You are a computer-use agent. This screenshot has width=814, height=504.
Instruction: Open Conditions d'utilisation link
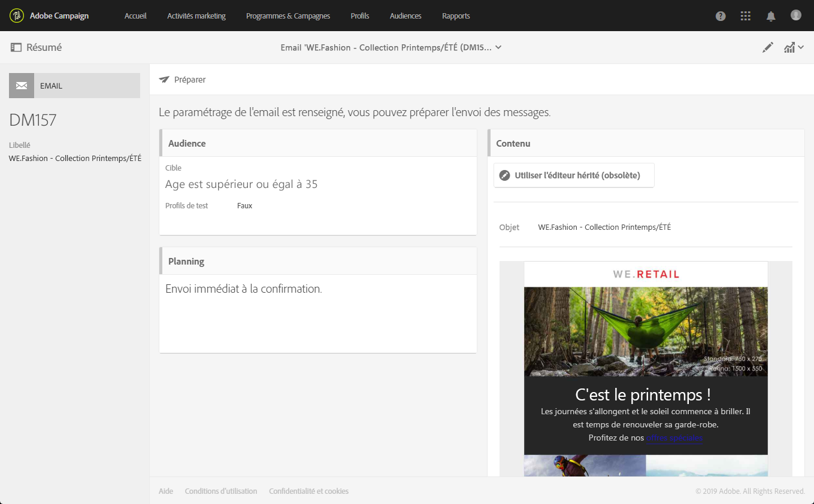[x=221, y=491]
